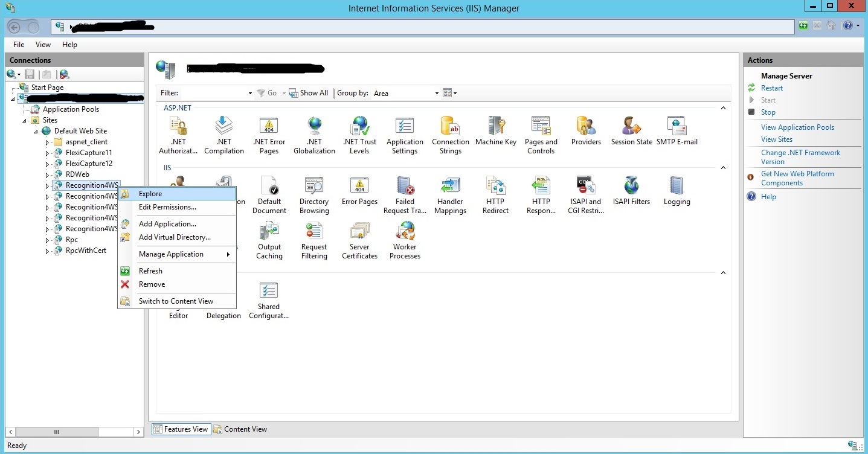Collapse the Default Web Site node

click(36, 131)
